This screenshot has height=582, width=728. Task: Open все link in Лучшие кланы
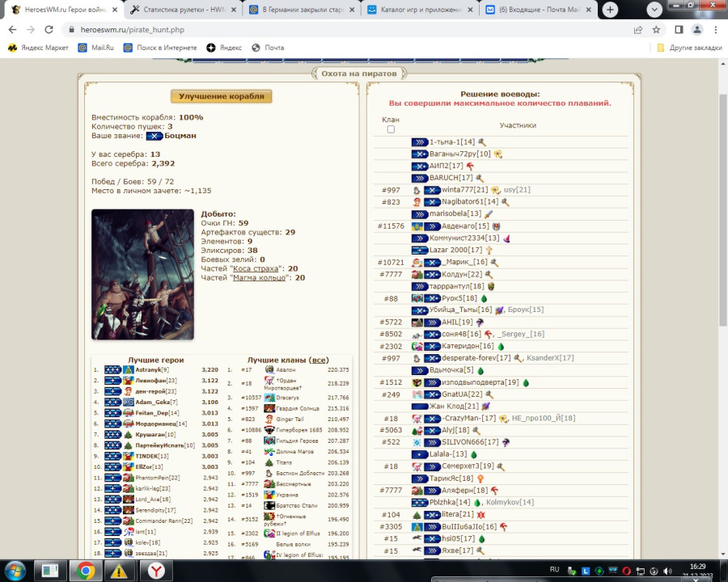pyautogui.click(x=319, y=361)
